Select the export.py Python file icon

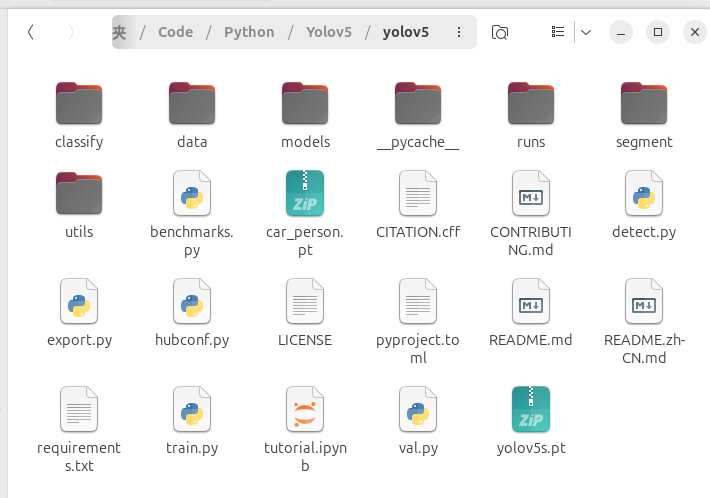coord(79,301)
